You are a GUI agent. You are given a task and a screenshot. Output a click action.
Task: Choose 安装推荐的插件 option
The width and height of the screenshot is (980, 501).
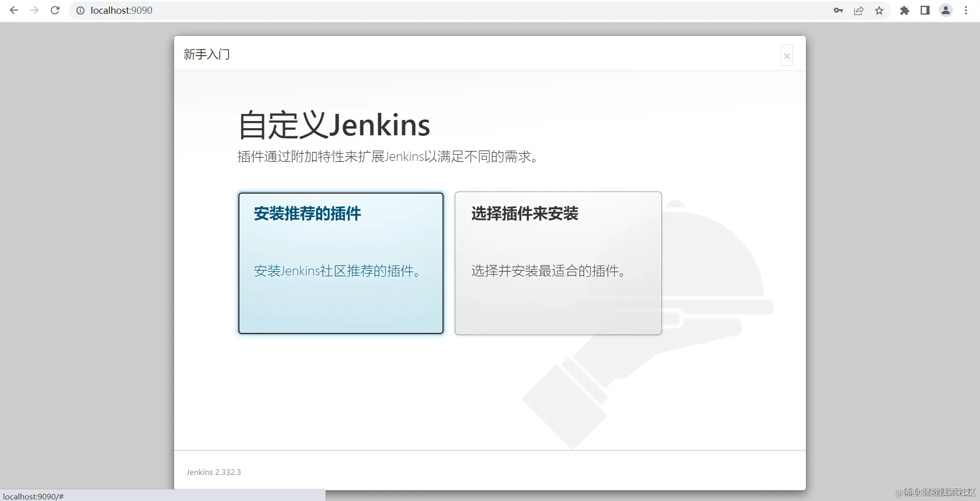(341, 263)
